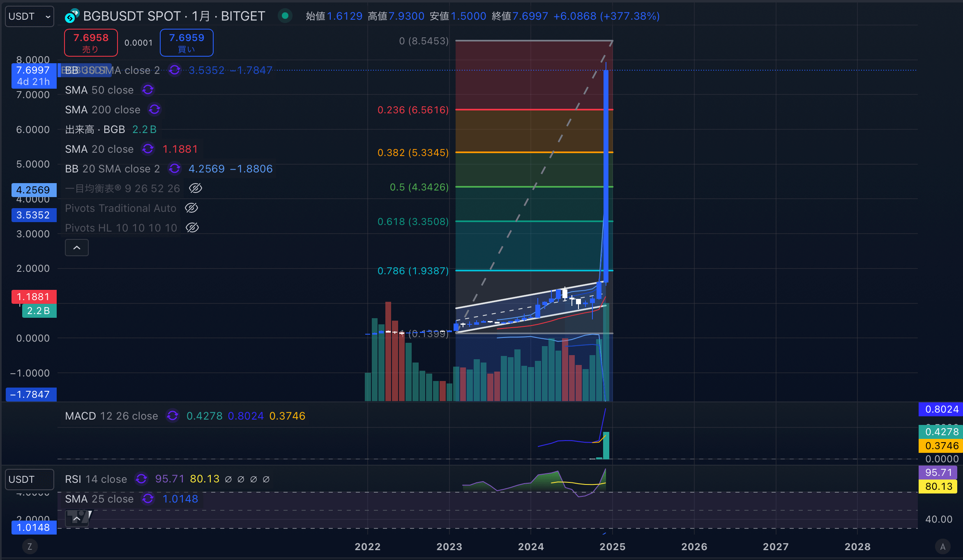The height and width of the screenshot is (560, 963).
Task: Click the BGBUSDT SPOT symbol title
Action: 174,16
